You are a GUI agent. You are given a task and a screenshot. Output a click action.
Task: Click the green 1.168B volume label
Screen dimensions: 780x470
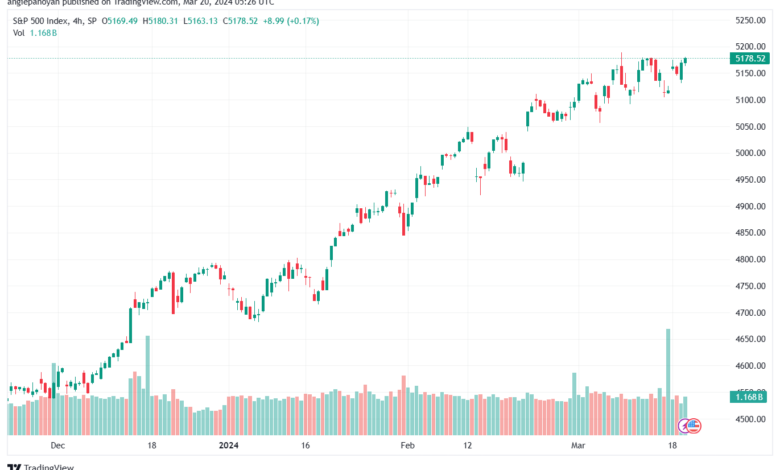(749, 397)
